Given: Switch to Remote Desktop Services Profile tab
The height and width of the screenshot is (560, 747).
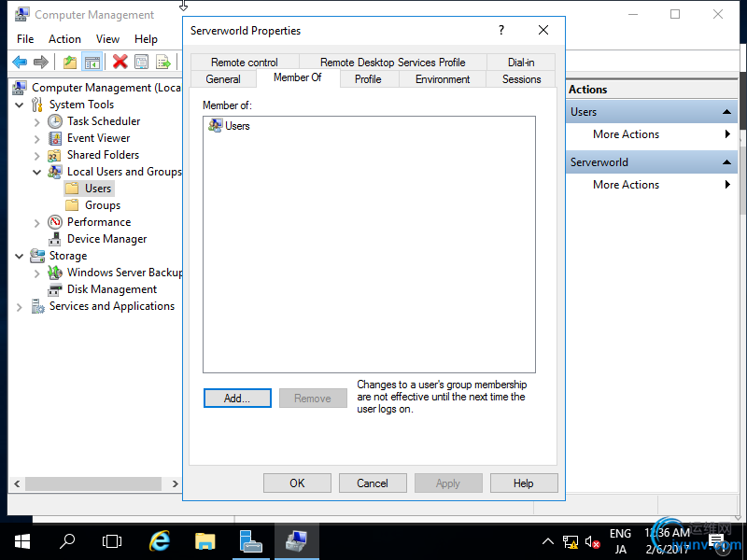Looking at the screenshot, I should (392, 63).
